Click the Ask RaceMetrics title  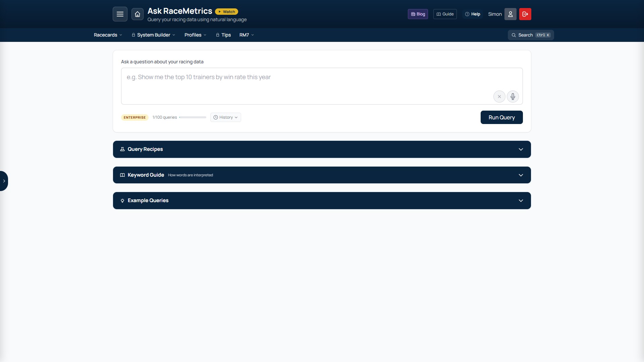pyautogui.click(x=180, y=11)
